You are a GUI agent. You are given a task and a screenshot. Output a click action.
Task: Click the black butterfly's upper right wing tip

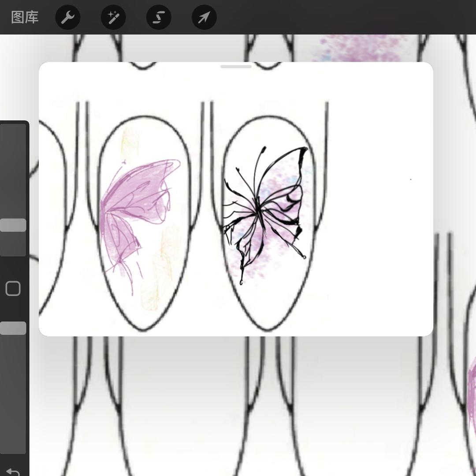tap(303, 151)
